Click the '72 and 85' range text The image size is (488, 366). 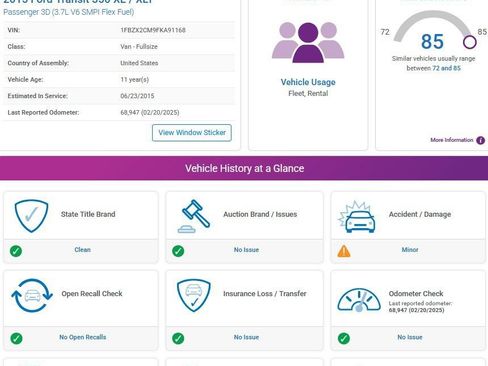pyautogui.click(x=446, y=68)
